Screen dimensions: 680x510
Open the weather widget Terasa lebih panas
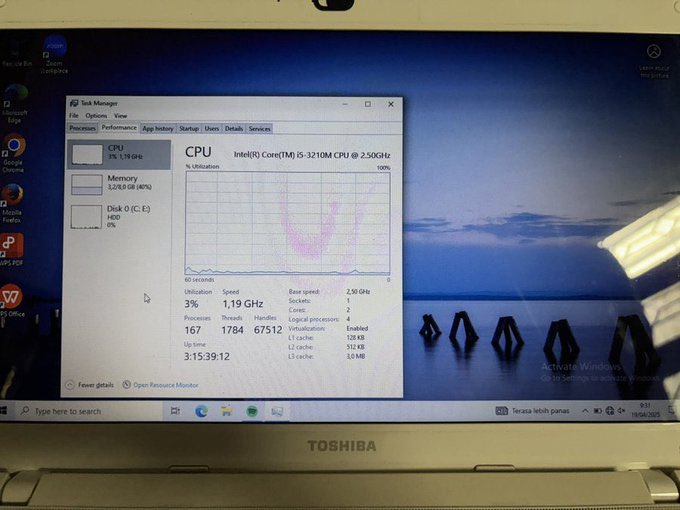533,410
